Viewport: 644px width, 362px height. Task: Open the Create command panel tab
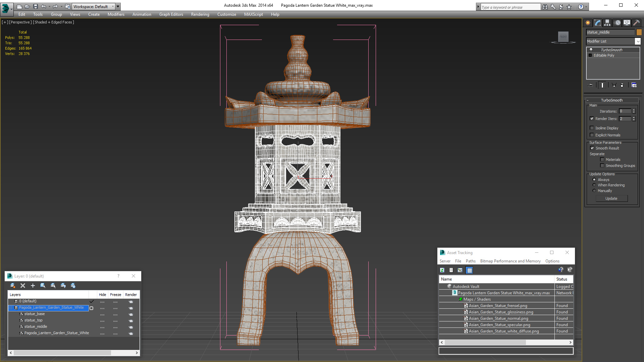pyautogui.click(x=588, y=23)
